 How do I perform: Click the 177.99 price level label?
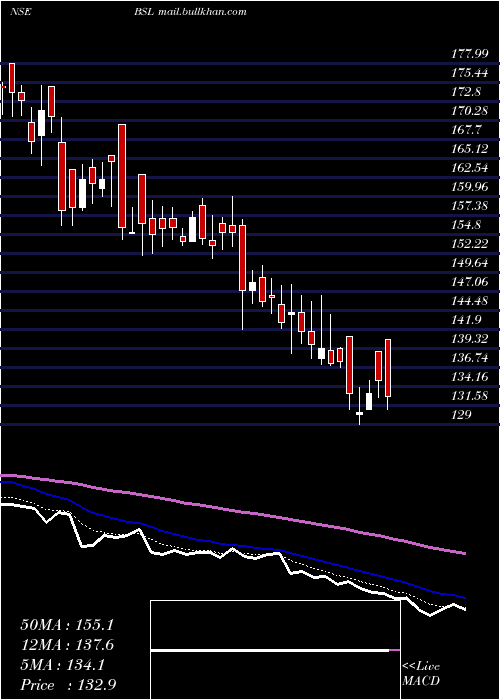(x=470, y=54)
